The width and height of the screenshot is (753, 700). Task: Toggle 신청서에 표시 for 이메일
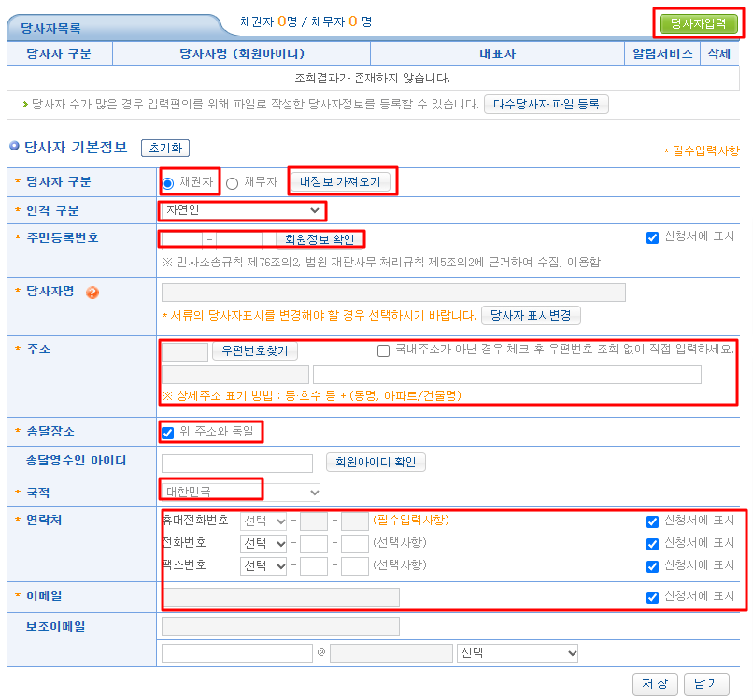click(x=652, y=597)
